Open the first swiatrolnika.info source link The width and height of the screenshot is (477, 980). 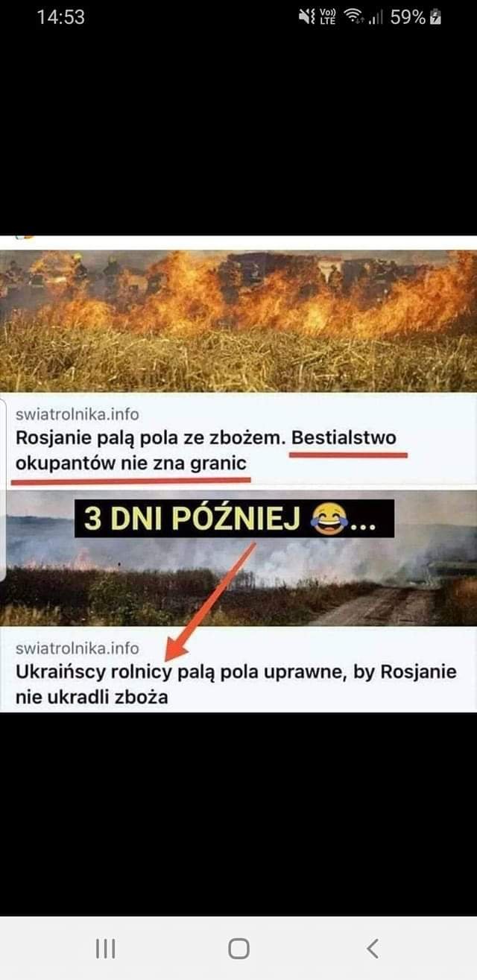click(x=78, y=414)
